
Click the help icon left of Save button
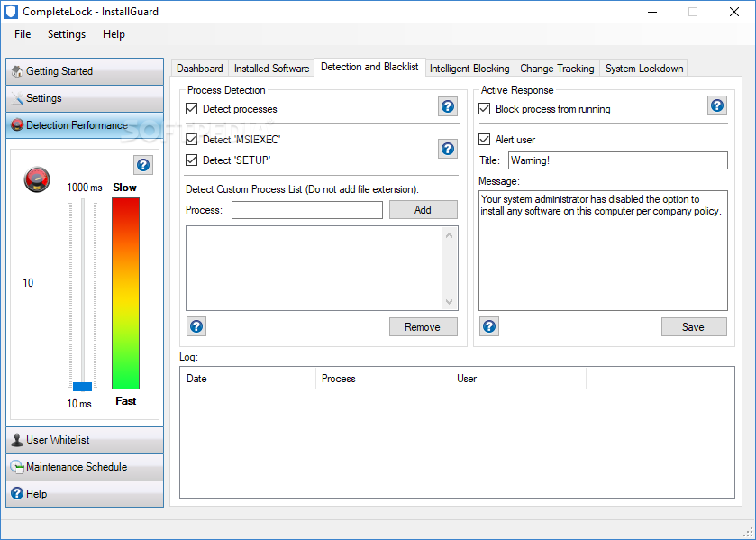(489, 326)
